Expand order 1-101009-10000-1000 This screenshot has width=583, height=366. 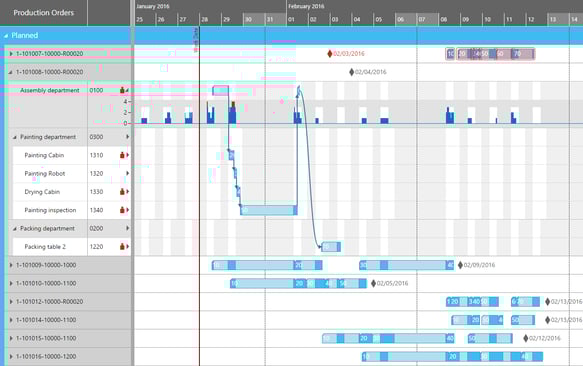coord(11,265)
